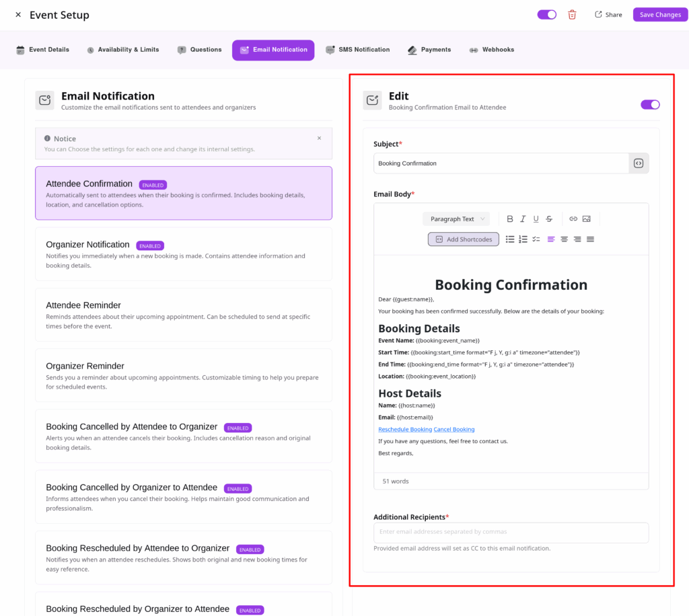Switch to the SMS Notification tab
Image resolution: width=689 pixels, height=616 pixels.
click(357, 50)
